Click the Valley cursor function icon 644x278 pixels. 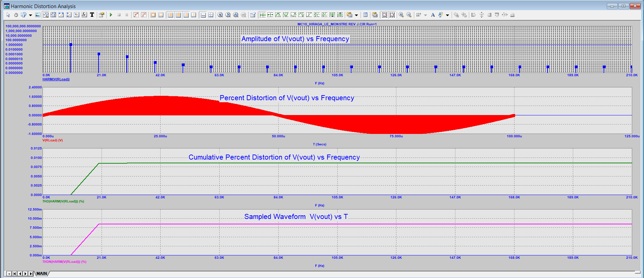click(286, 15)
